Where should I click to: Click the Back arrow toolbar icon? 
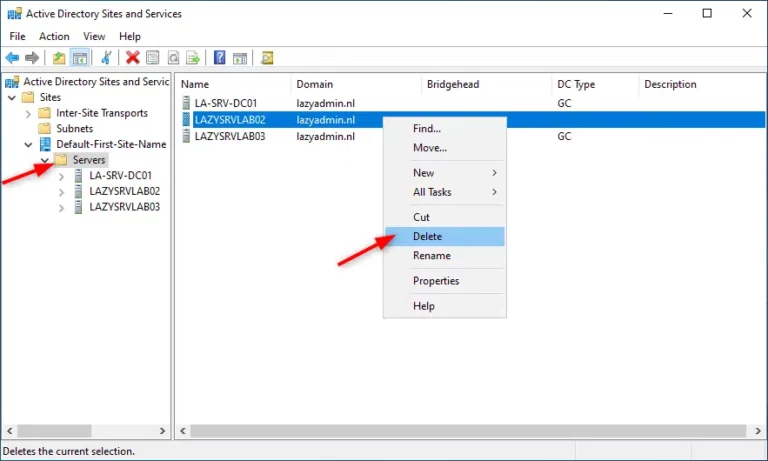pyautogui.click(x=12, y=58)
